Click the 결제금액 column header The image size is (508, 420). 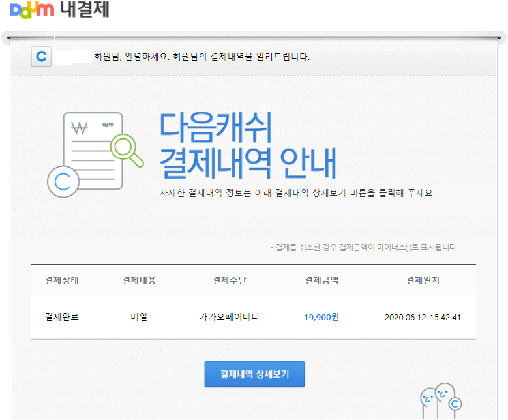coord(321,280)
